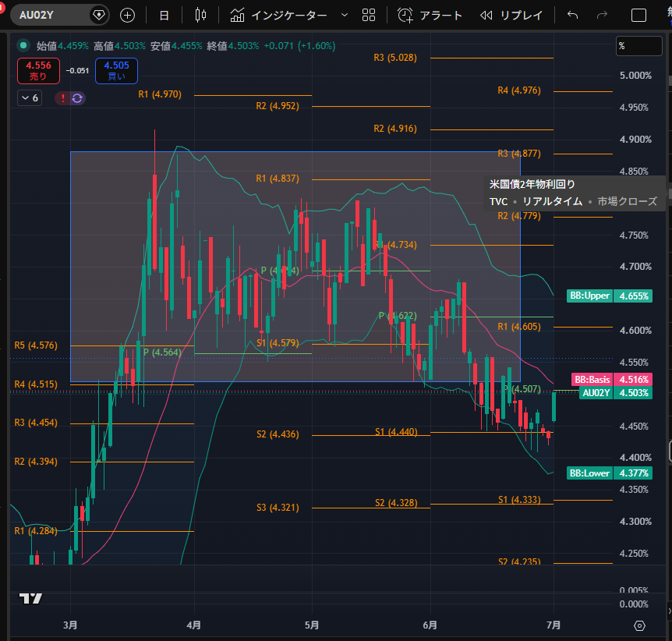The image size is (672, 641).
Task: Expand the indicators favorites dropdown arrow
Action: (344, 16)
